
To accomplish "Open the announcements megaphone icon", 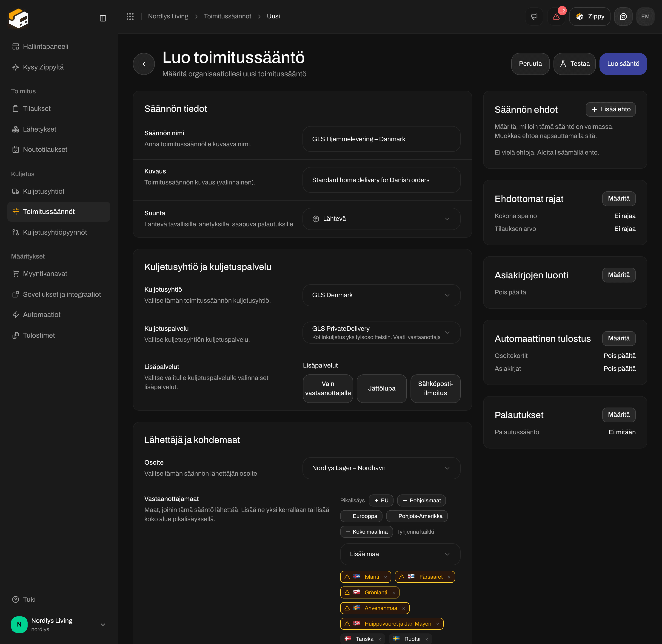I will click(534, 17).
